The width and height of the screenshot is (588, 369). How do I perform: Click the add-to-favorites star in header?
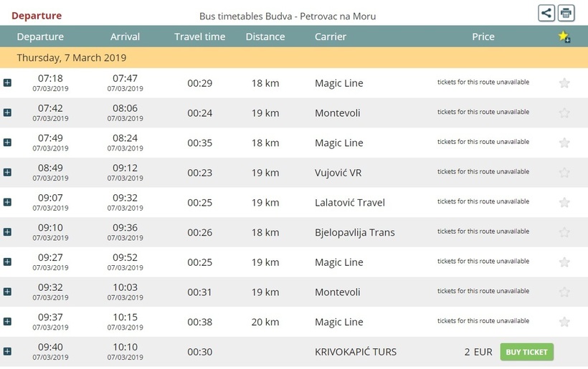[564, 37]
